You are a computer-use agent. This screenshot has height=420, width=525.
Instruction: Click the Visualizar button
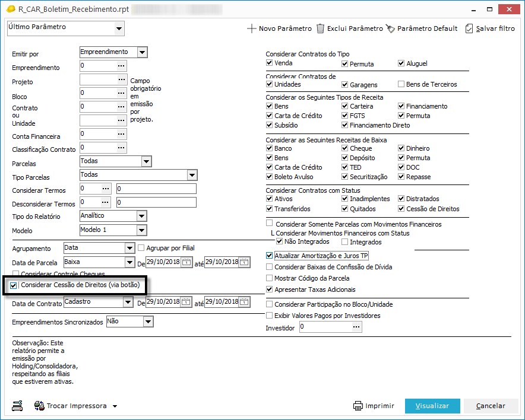tap(432, 406)
